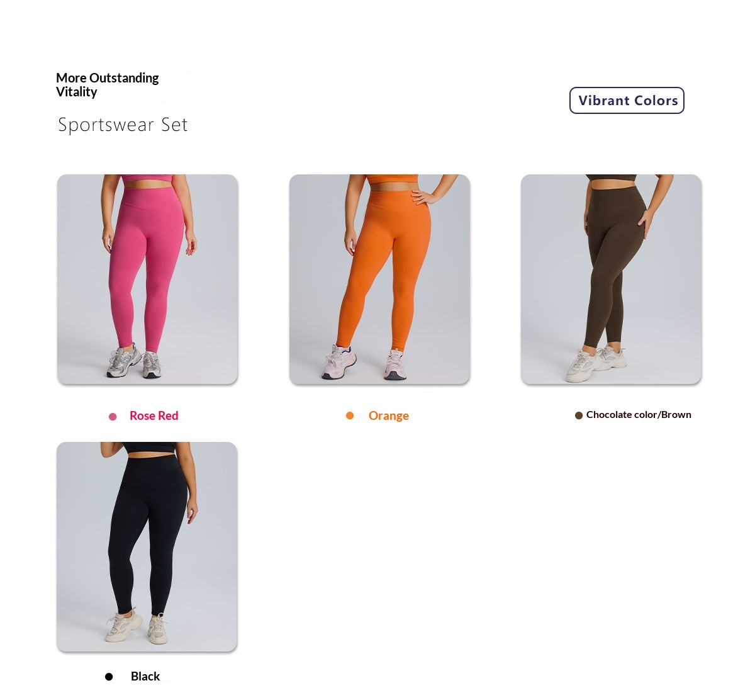Click the orange top in Orange photo

pos(391,179)
